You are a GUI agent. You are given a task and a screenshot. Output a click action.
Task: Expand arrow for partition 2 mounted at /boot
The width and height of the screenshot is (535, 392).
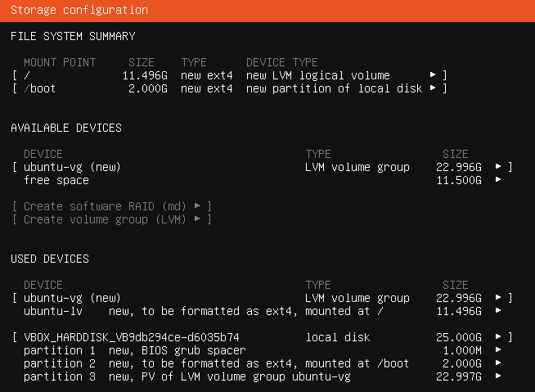click(x=498, y=363)
